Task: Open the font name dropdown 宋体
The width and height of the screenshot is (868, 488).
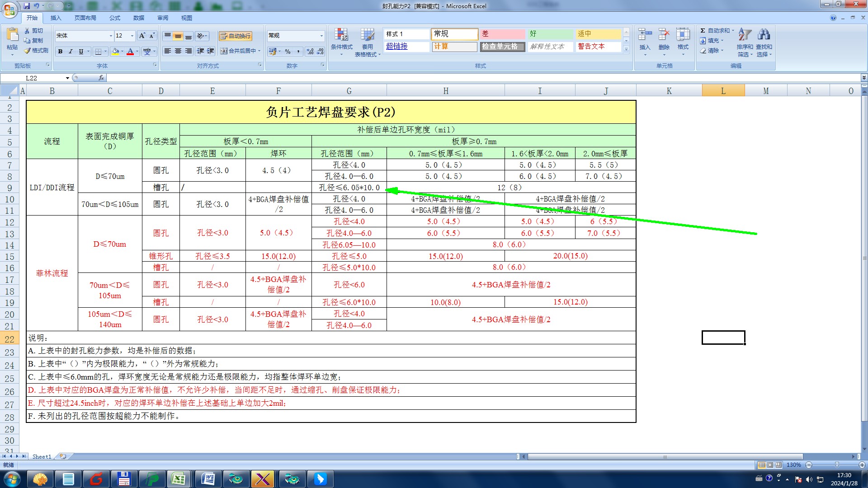Action: tap(111, 36)
